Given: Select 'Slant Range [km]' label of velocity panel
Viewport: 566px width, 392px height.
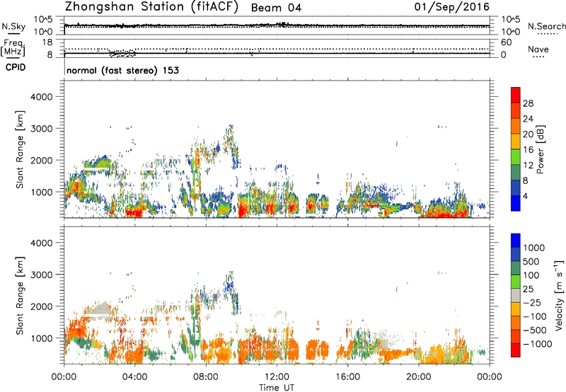Looking at the screenshot, I should coord(20,296).
